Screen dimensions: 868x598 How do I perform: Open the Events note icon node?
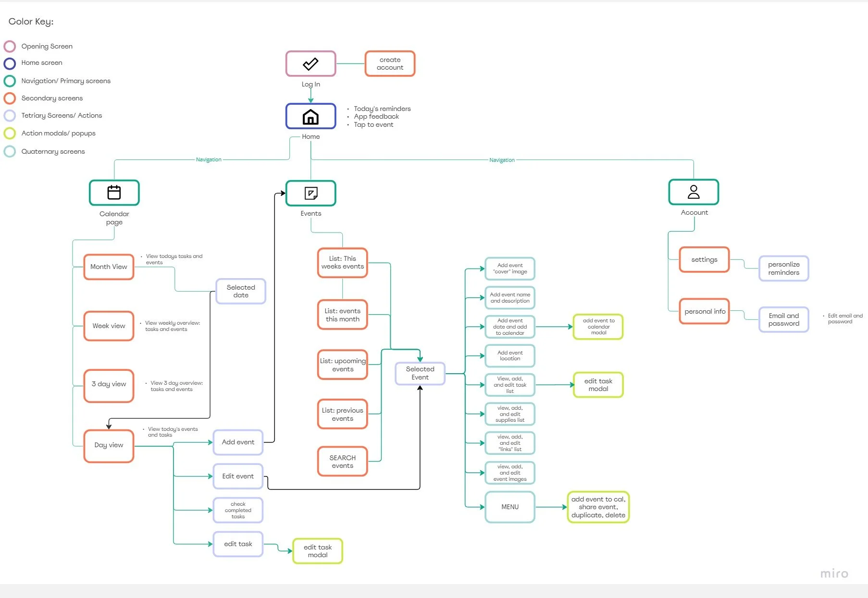(310, 193)
